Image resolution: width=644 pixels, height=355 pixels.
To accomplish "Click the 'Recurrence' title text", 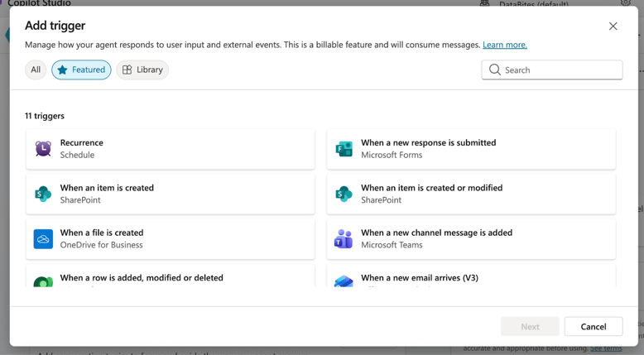I will coord(82,143).
